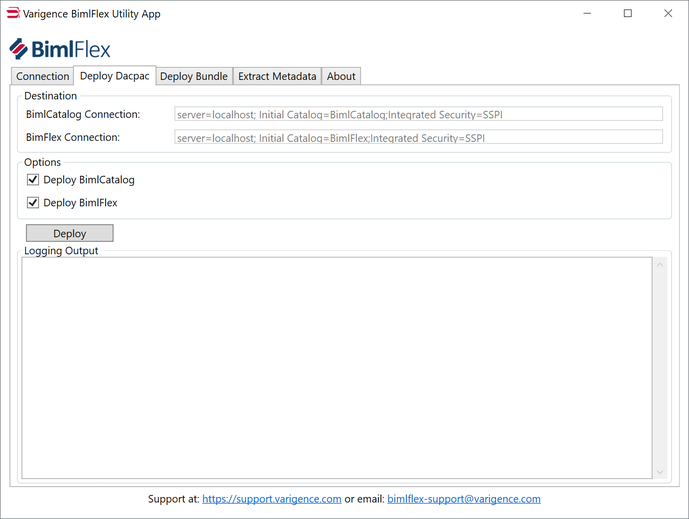This screenshot has height=519, width=689.
Task: Close the BimlFlex Utility App window
Action: [x=668, y=14]
